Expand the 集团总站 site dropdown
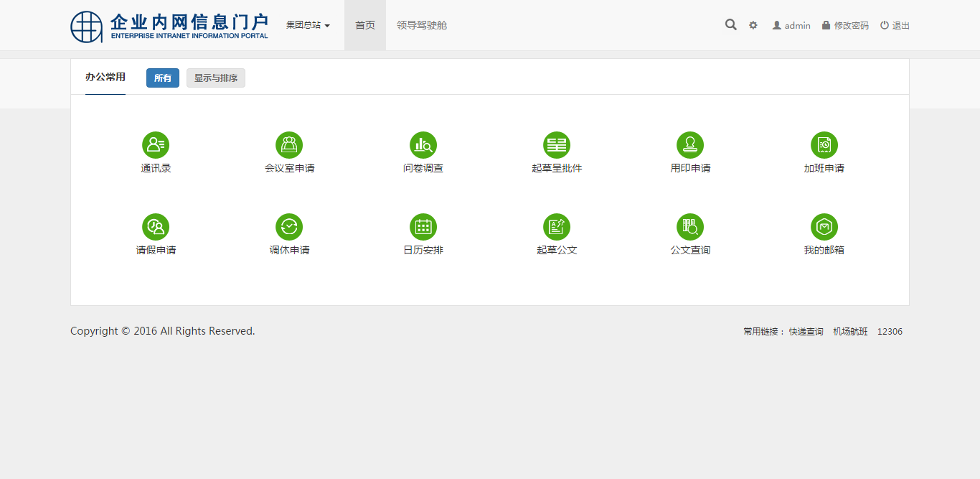This screenshot has width=980, height=479. pos(308,25)
